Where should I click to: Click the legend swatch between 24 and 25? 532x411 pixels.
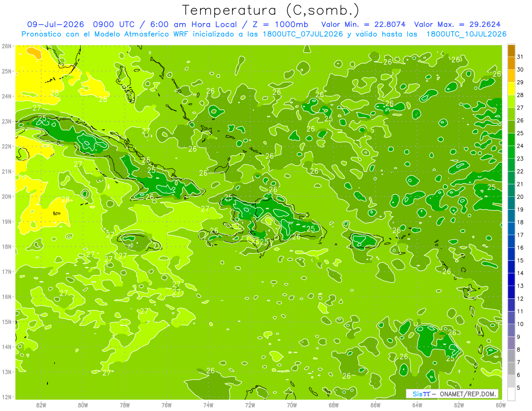[x=511, y=139]
